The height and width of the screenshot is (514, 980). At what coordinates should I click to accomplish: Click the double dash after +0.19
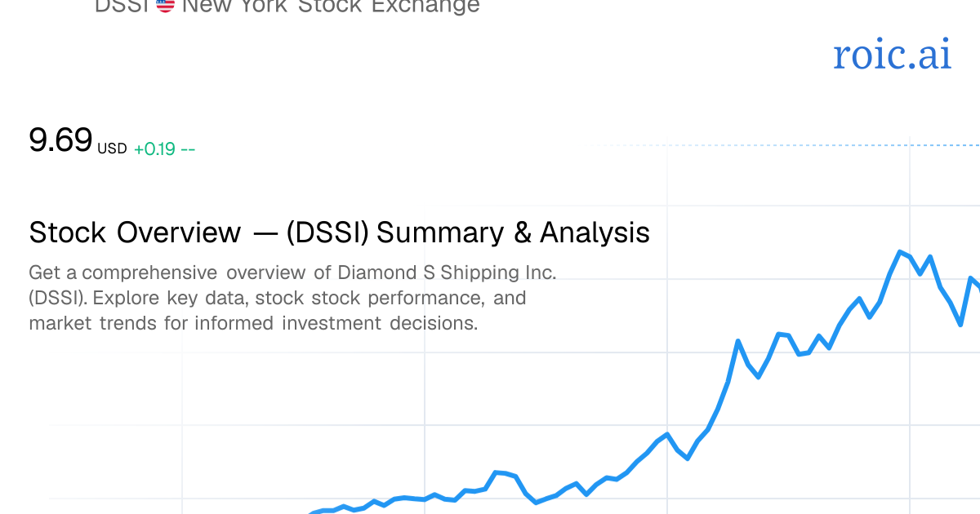188,148
